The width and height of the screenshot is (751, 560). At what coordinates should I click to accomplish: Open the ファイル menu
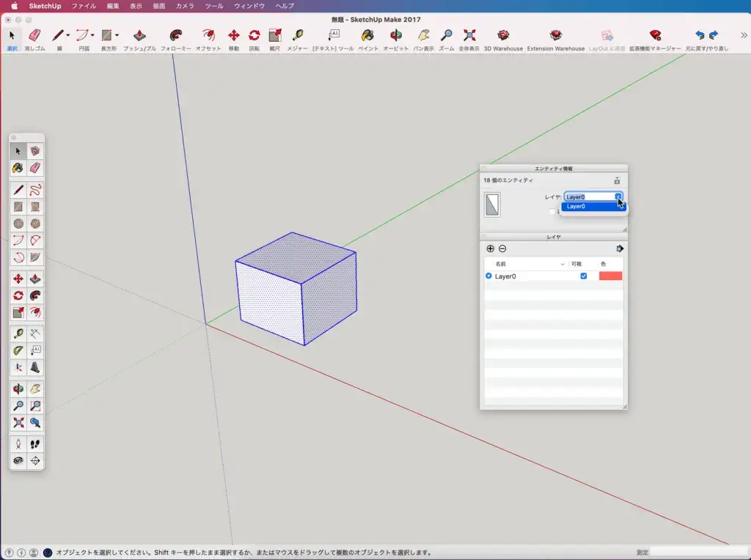click(84, 6)
